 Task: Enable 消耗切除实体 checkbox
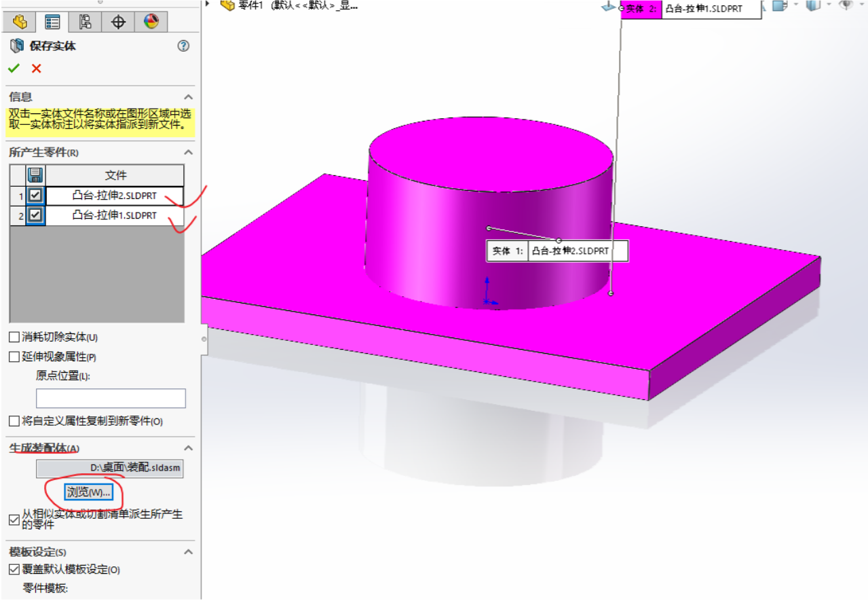pyautogui.click(x=14, y=337)
